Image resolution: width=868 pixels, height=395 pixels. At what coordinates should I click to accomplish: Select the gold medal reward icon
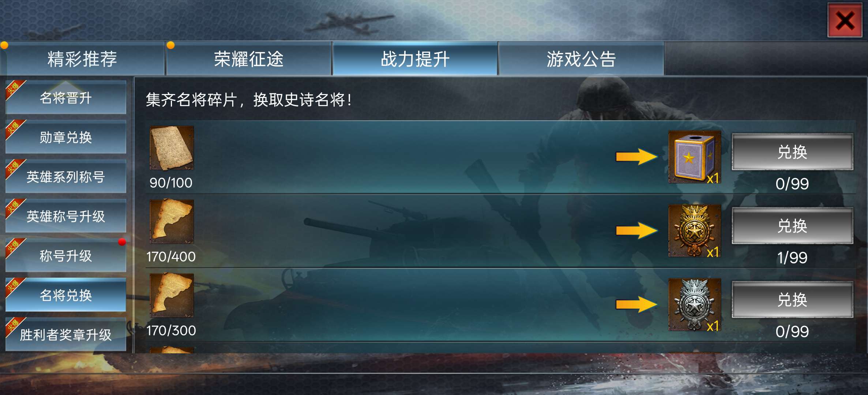695,231
